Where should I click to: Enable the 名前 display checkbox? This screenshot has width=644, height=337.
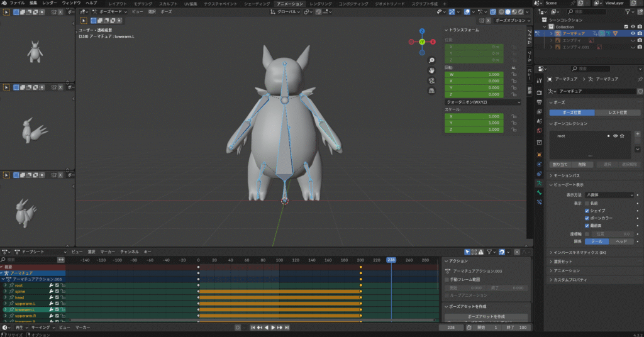click(587, 203)
